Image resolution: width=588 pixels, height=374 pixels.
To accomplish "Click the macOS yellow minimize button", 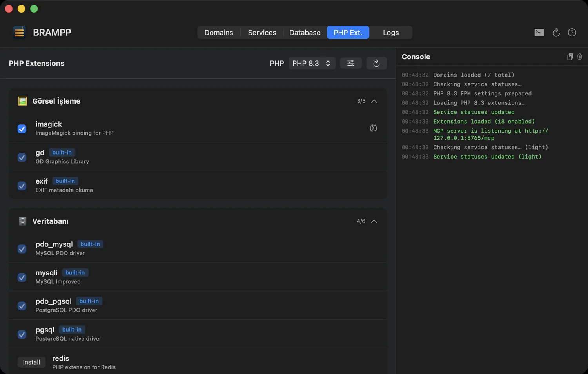I will [22, 9].
